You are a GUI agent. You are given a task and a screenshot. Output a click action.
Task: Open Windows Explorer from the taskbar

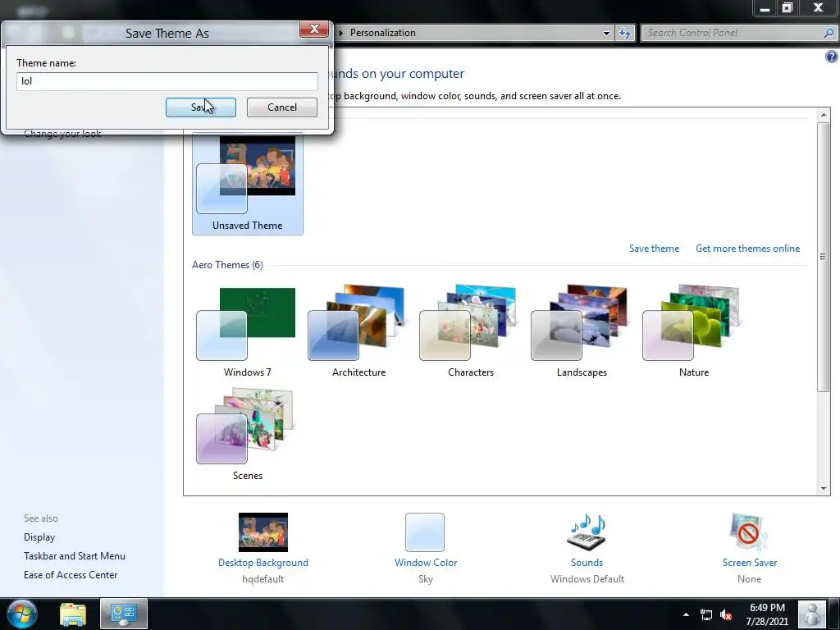pyautogui.click(x=73, y=614)
